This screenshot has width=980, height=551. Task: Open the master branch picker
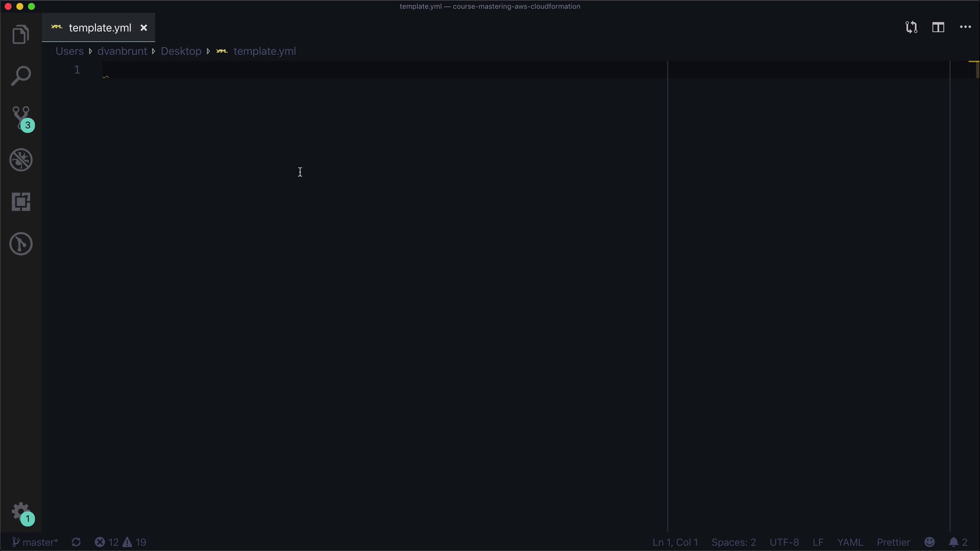[35, 542]
